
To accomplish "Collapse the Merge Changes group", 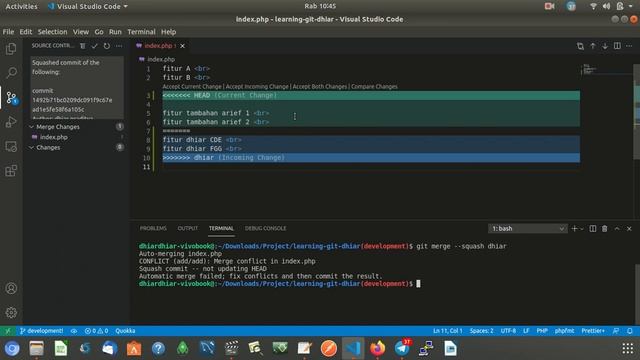I will click(x=31, y=127).
